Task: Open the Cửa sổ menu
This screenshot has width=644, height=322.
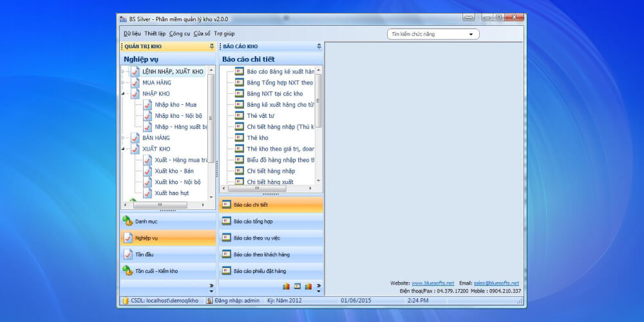Action: [202, 33]
